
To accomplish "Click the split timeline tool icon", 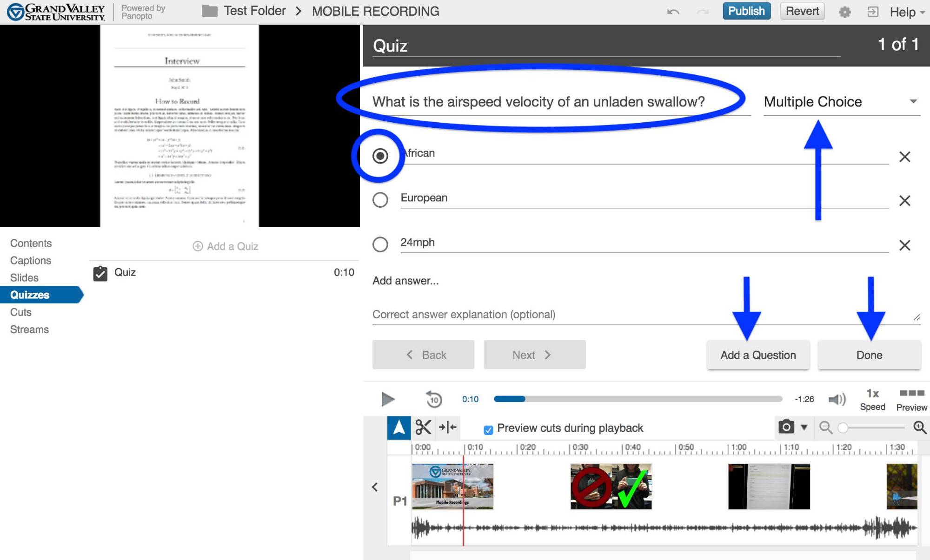I will [447, 427].
